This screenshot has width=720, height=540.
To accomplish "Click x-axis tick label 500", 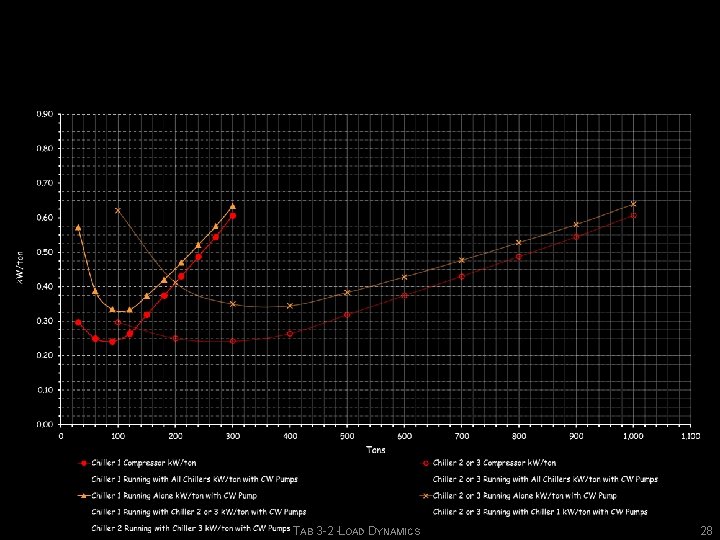I will click(x=347, y=436).
